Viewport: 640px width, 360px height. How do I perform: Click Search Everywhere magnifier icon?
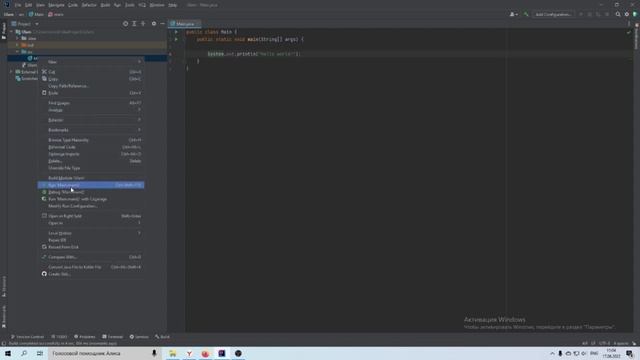point(618,14)
